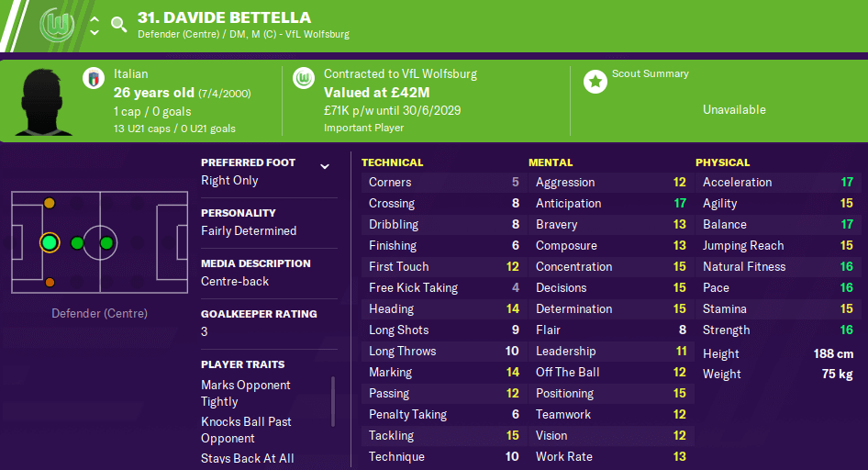This screenshot has width=868, height=470.
Task: Click the Italian nationality link
Action: [x=130, y=73]
